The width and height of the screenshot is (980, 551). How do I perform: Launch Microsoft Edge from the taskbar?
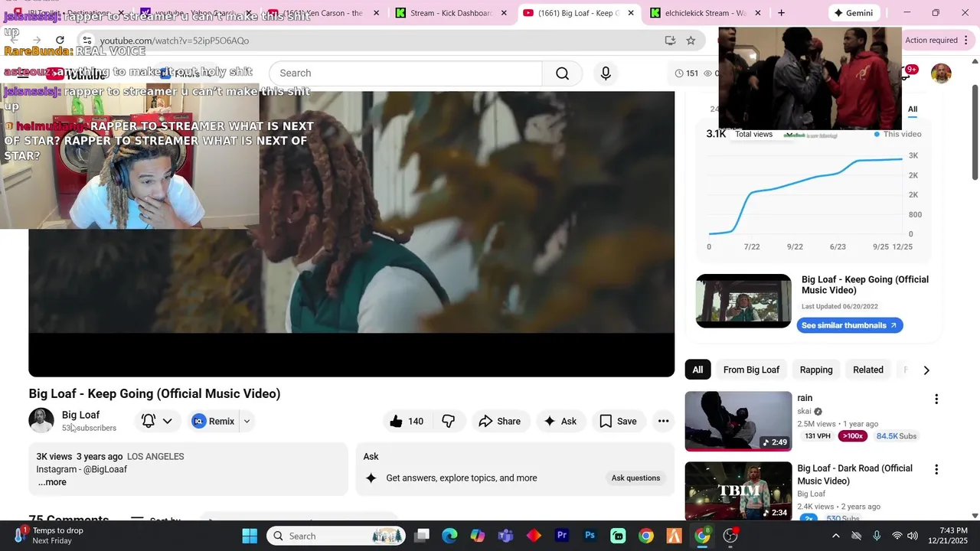click(x=449, y=536)
